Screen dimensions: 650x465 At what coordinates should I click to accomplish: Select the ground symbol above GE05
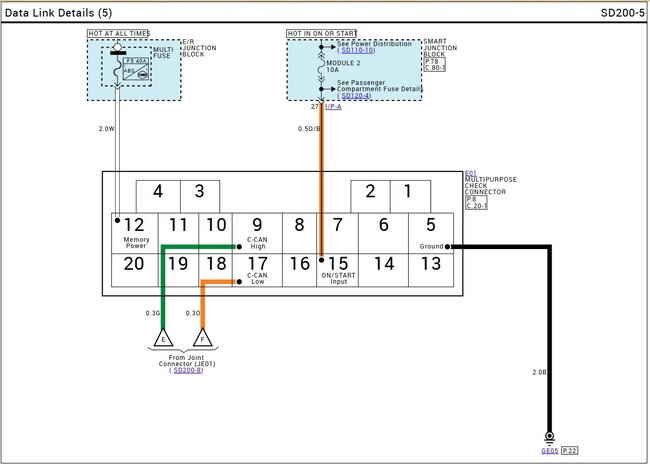[550, 438]
